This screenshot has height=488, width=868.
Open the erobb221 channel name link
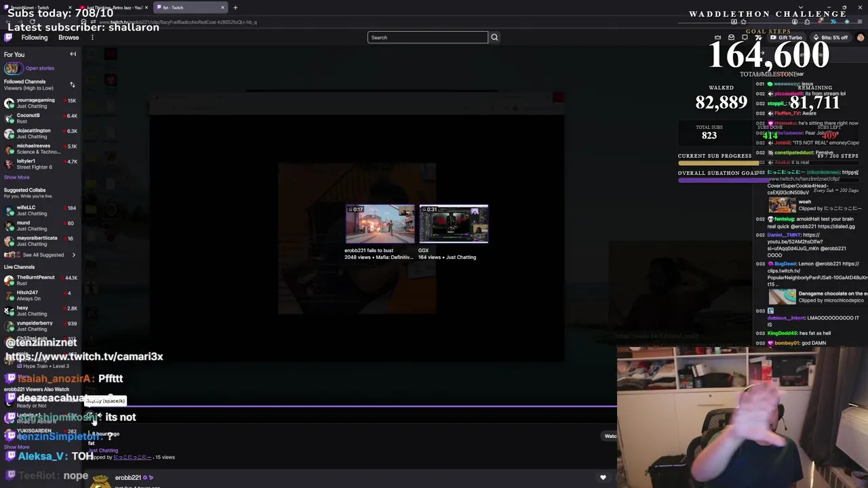[127, 477]
